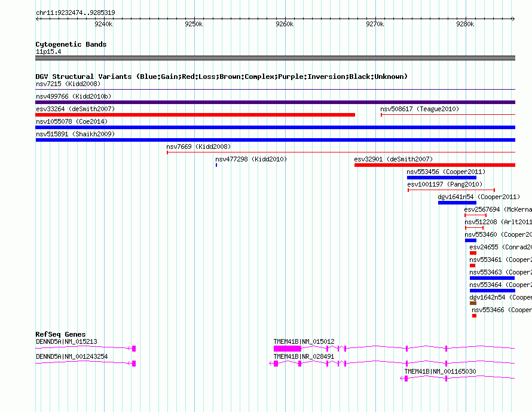Click the 9250k ruler mark
The width and height of the screenshot is (532, 412).
click(x=194, y=24)
